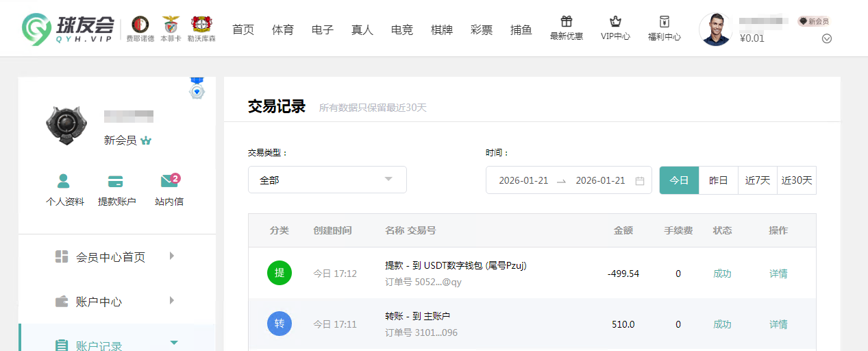
Task: Open 捕鱼 in top navigation
Action: click(521, 29)
